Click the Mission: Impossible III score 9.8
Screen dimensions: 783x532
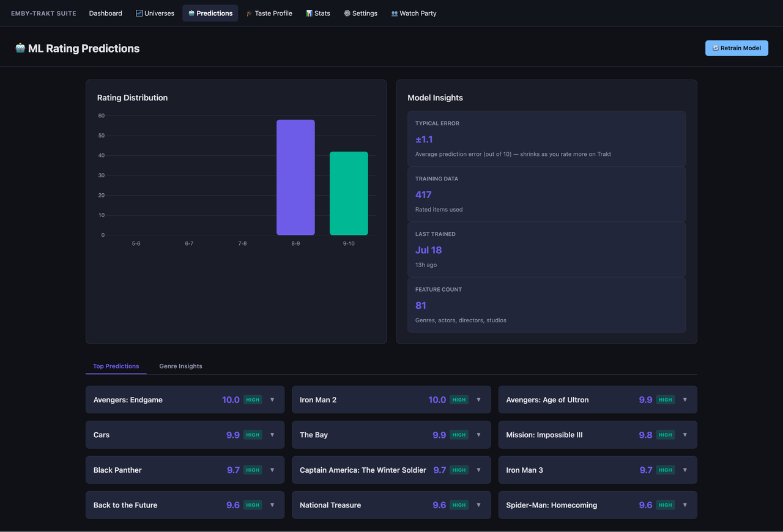point(645,435)
